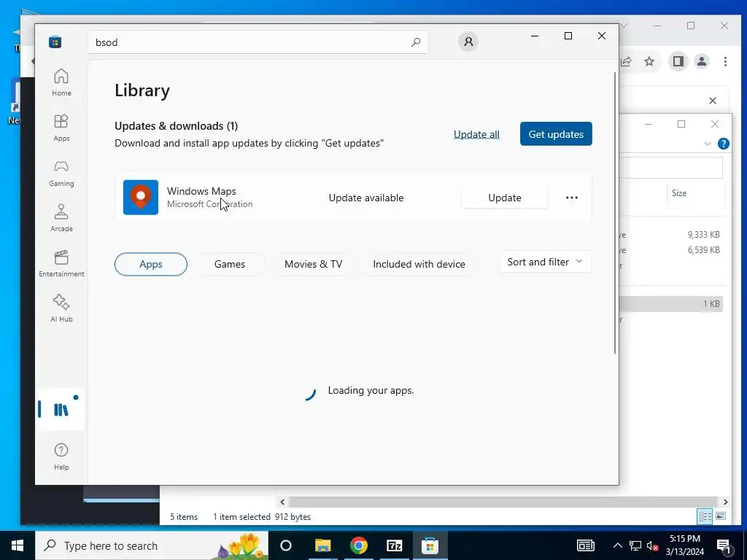The width and height of the screenshot is (747, 560).
Task: Click Chrome share page icon
Action: click(x=626, y=61)
